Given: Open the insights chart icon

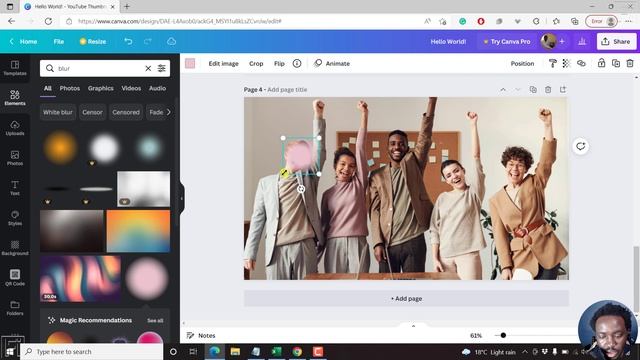Looking at the screenshot, I should pyautogui.click(x=582, y=41).
